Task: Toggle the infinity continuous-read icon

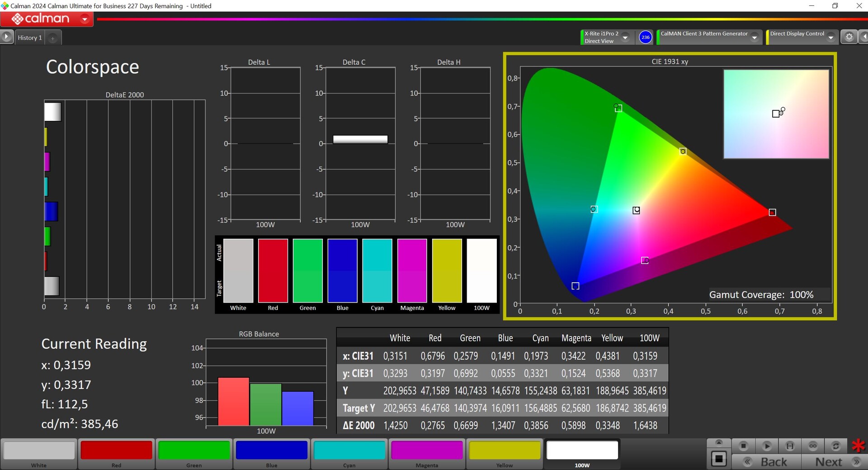Action: 813,446
